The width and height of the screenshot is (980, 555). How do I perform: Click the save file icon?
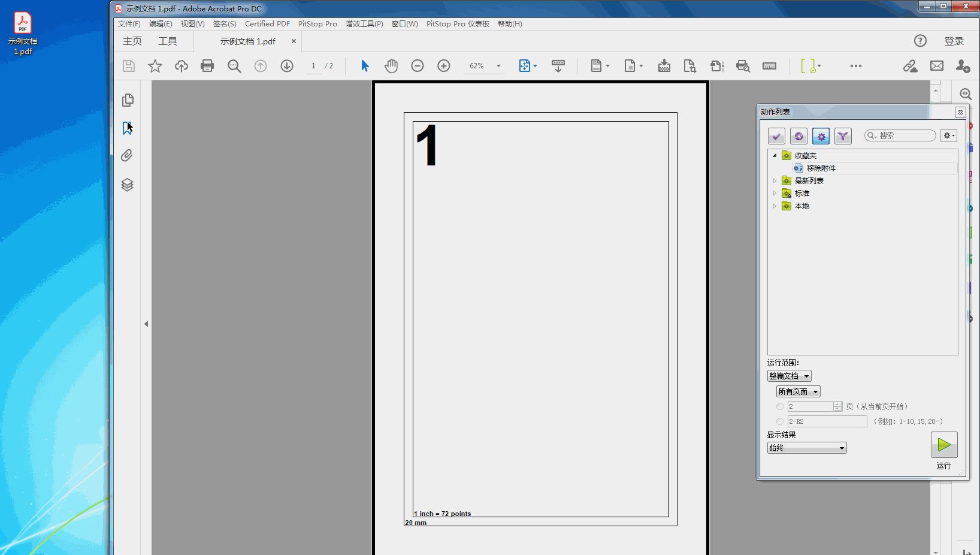(129, 66)
